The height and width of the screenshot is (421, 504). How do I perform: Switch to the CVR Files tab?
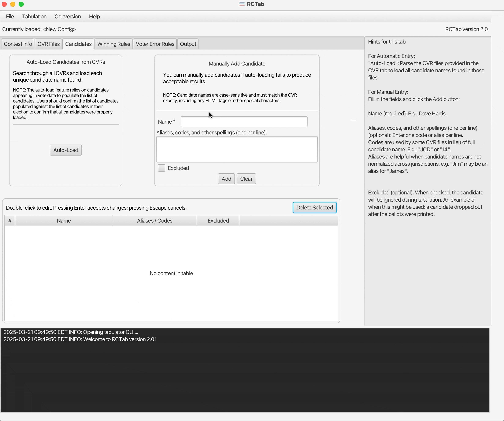click(48, 44)
